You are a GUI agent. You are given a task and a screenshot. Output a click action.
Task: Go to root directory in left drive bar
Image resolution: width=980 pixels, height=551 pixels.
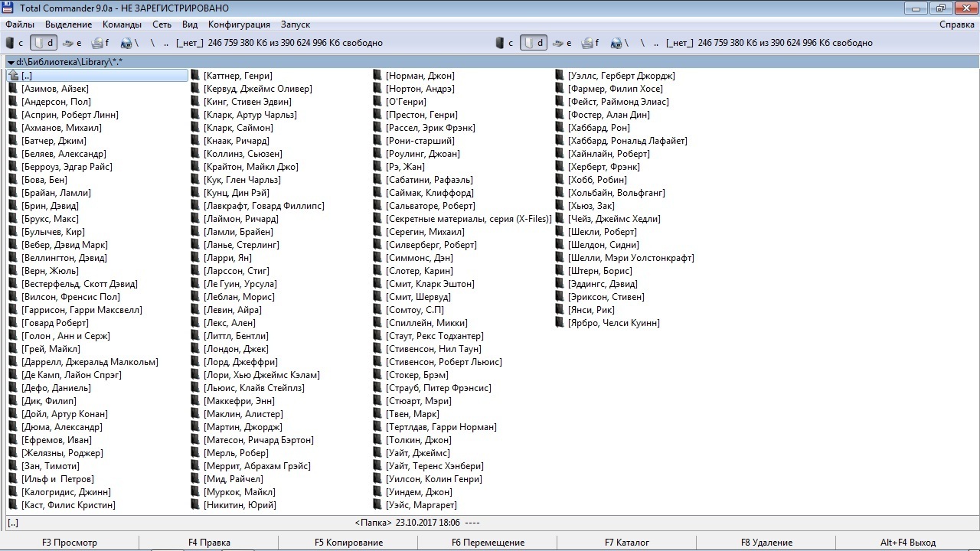pos(152,43)
